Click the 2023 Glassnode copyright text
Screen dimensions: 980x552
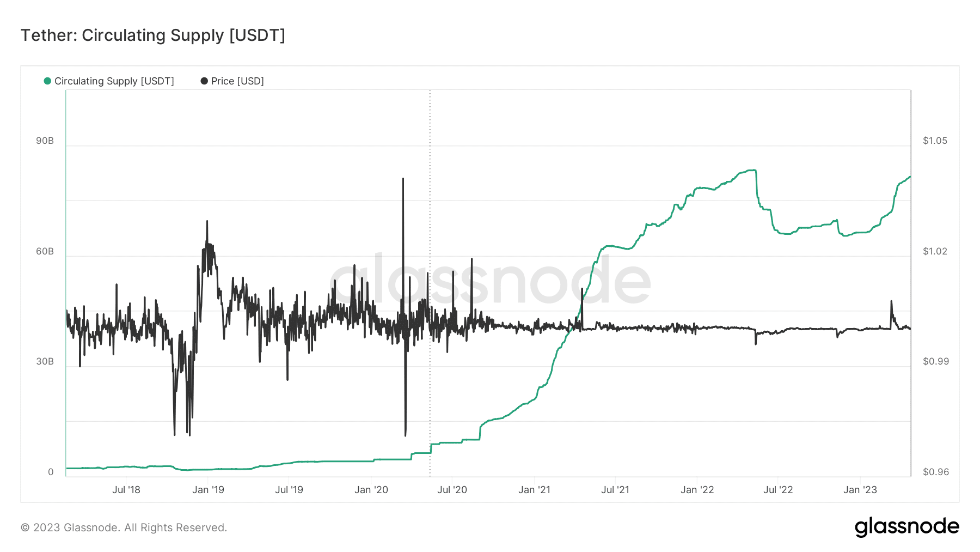(x=124, y=527)
